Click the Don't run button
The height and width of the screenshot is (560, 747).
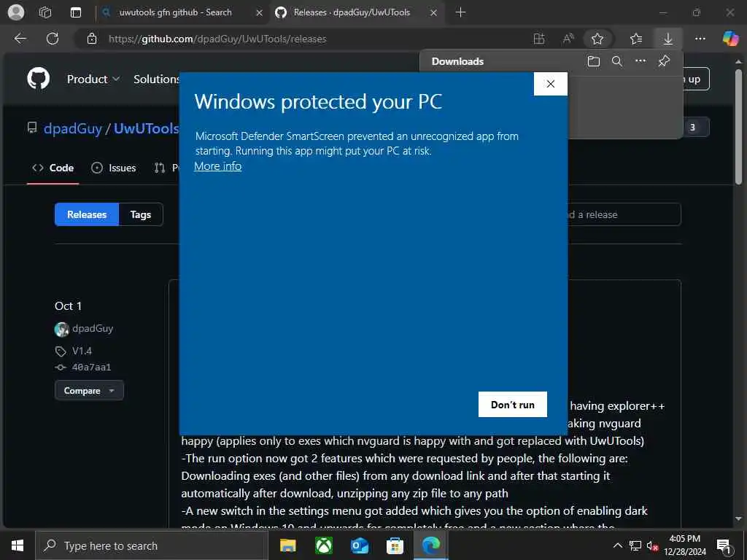pyautogui.click(x=513, y=404)
